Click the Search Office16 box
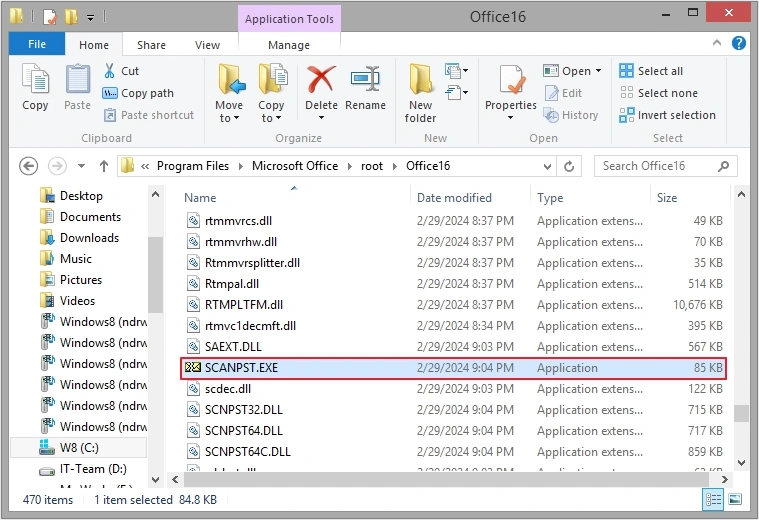759x520 pixels. [666, 166]
